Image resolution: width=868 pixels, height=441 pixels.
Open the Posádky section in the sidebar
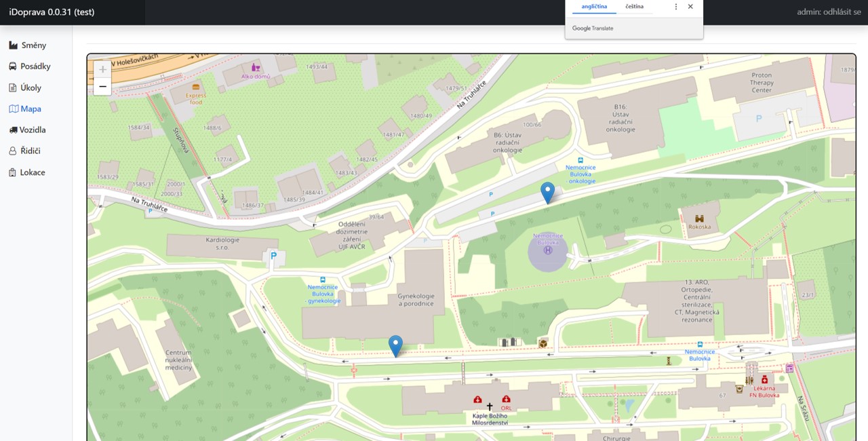pos(30,66)
